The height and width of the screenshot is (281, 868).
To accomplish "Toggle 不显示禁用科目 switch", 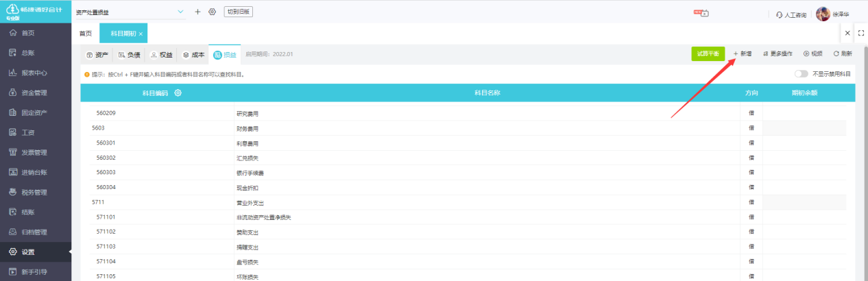I will 801,74.
